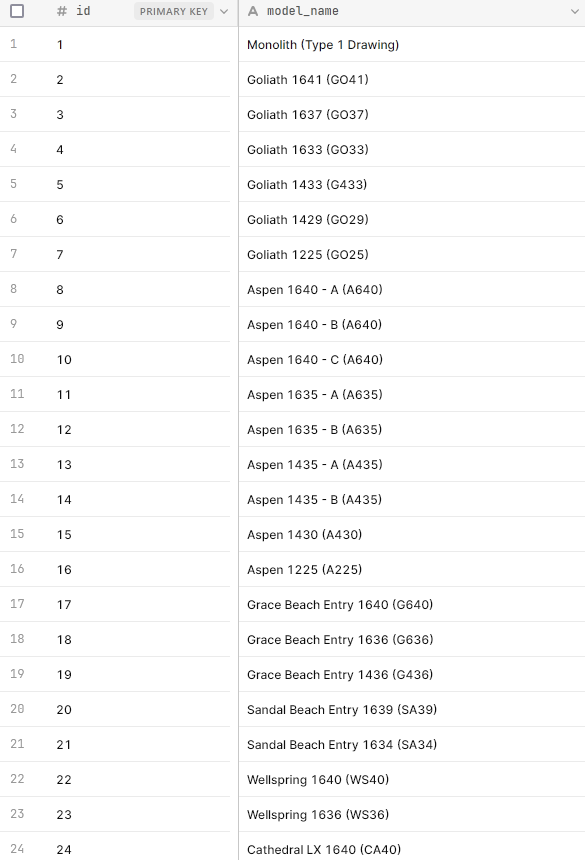Screen dimensions: 585x860
Task: Select row number 10 in the gutter
Action: click(17, 359)
